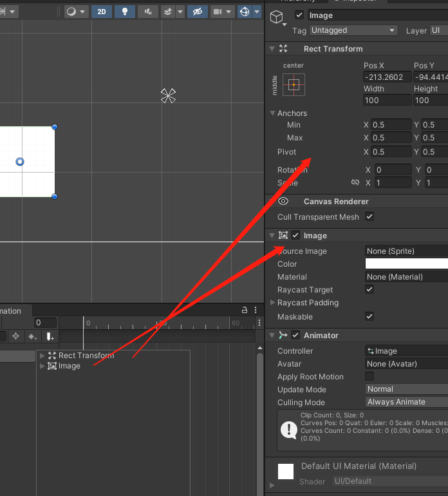Click the add event marker icon

50,336
